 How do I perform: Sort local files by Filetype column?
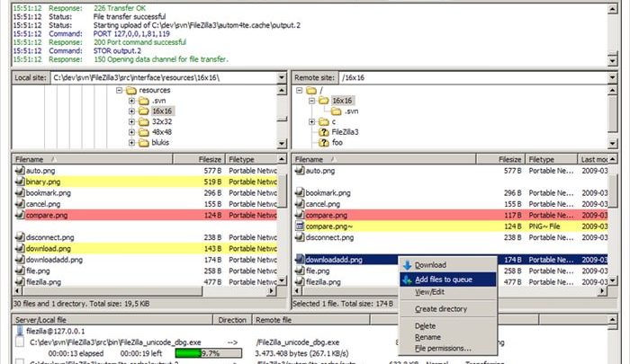pos(251,159)
